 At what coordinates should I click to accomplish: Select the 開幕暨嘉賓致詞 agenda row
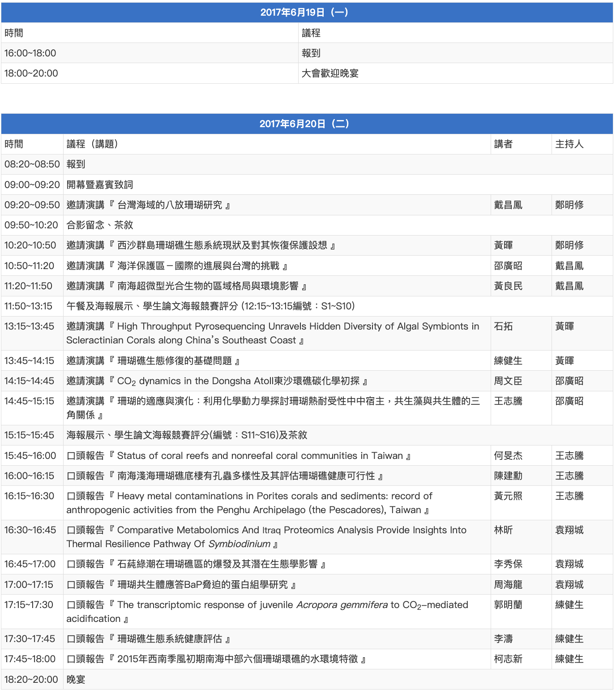pos(100,185)
